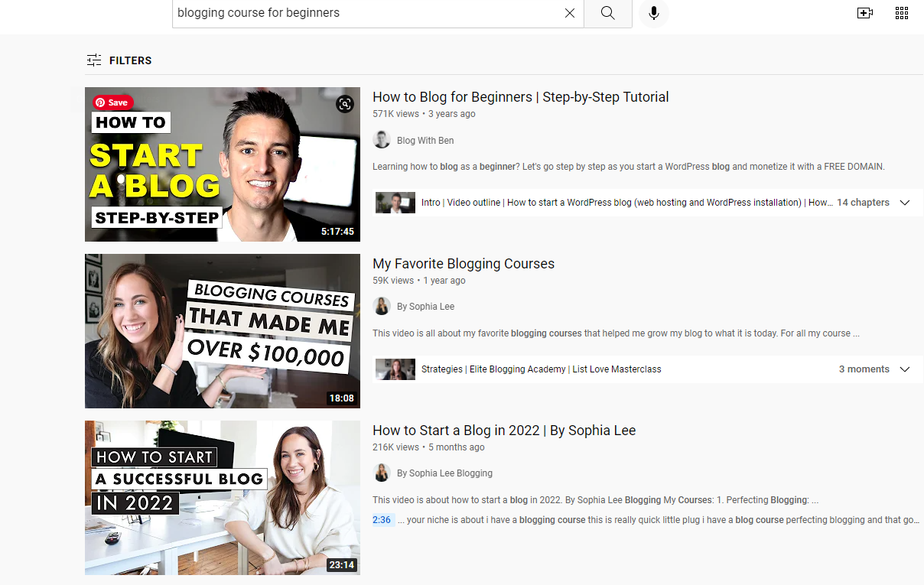
Task: Click the magnifying glass search button
Action: coord(608,13)
